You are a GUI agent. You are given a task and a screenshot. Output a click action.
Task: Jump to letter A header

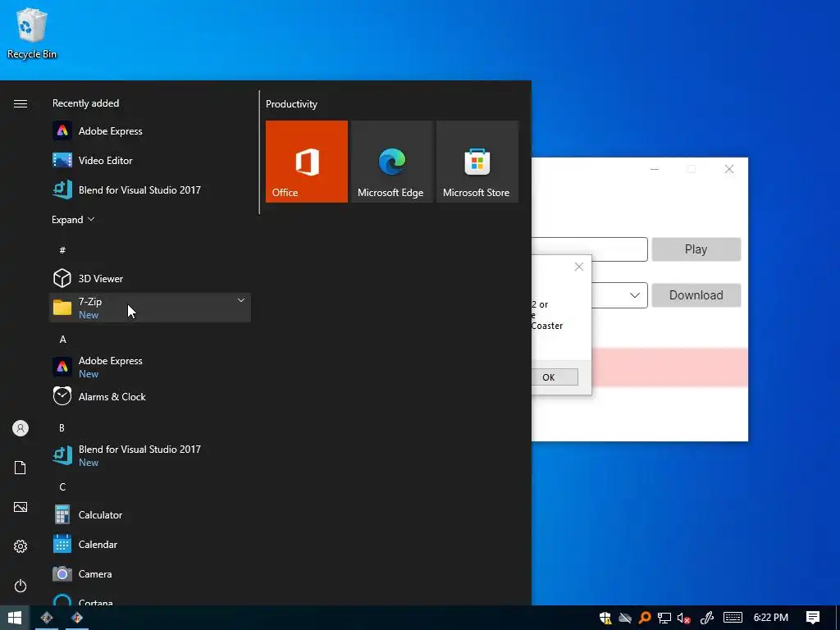point(62,339)
